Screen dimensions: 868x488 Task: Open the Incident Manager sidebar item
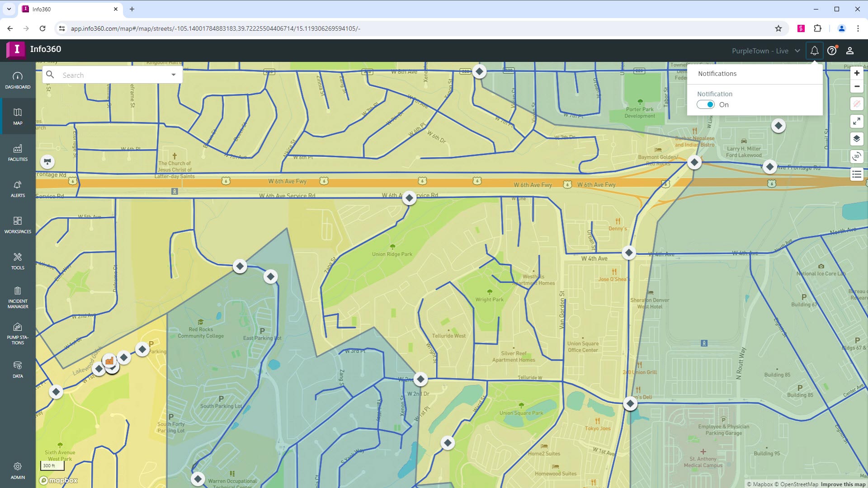point(18,297)
